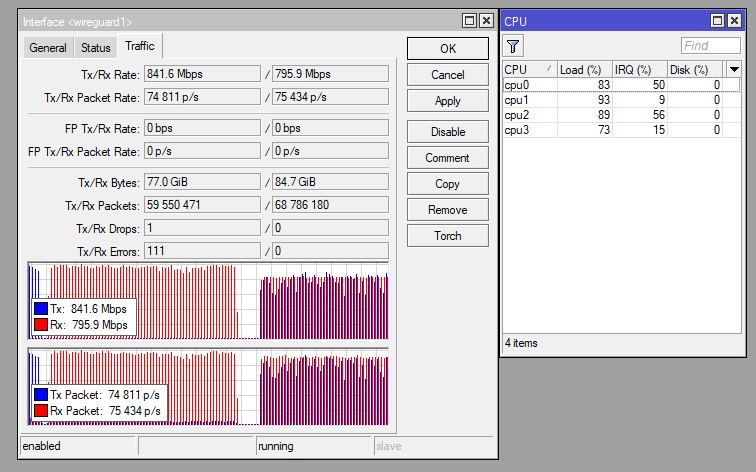The image size is (756, 472).
Task: Add a Comment to the interface
Action: (x=447, y=158)
